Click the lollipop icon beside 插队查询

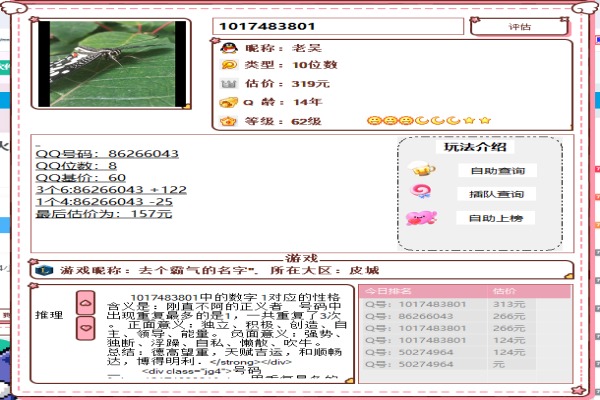click(x=420, y=192)
